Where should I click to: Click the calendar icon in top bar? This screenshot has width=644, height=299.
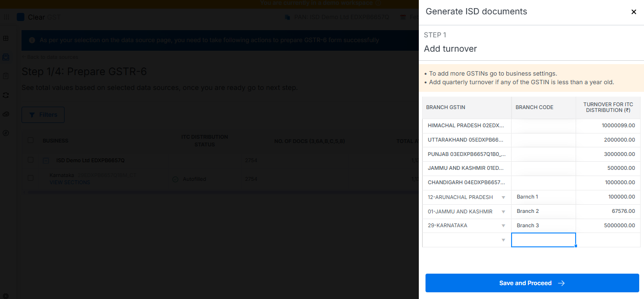[x=403, y=17]
